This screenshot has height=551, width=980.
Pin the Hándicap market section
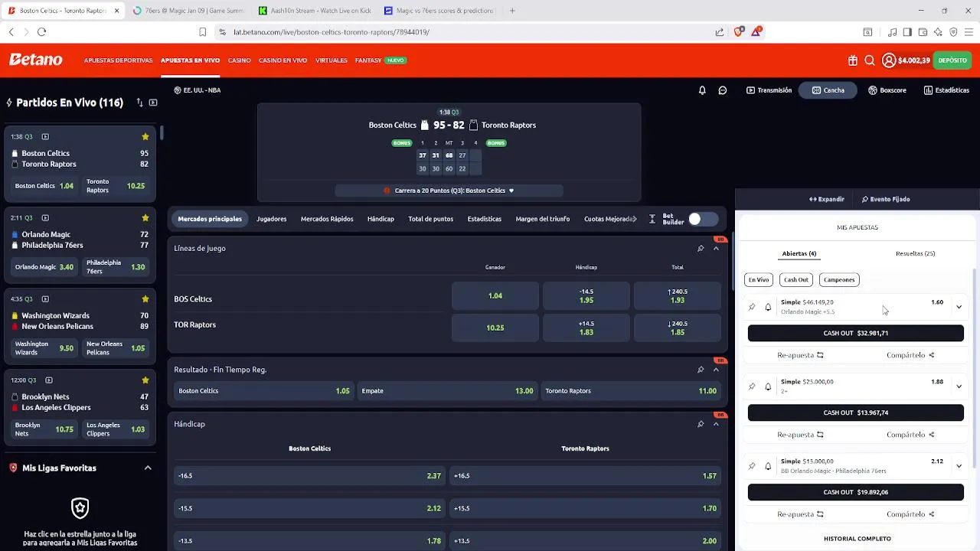tap(701, 424)
